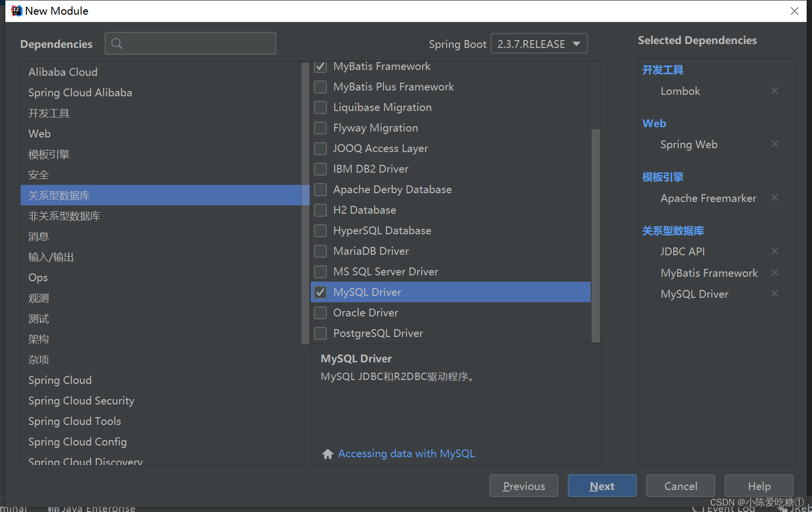Open the Spring Boot version dropdown

[x=539, y=44]
